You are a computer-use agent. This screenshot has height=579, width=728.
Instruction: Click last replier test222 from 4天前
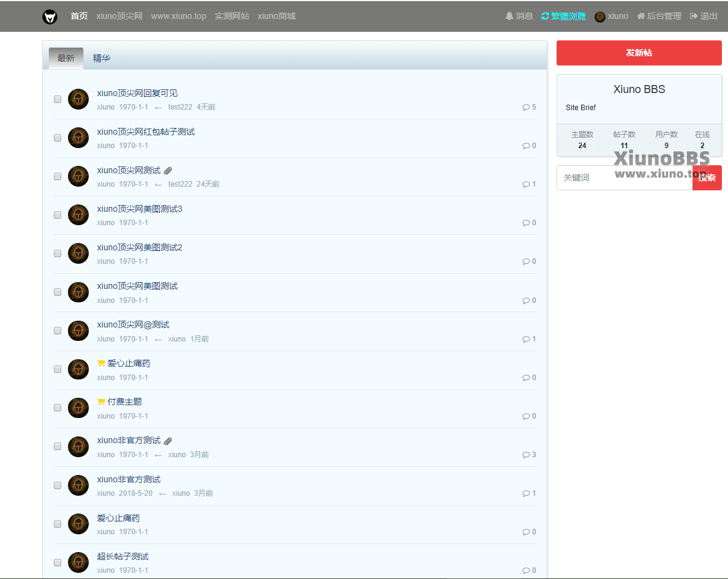pyautogui.click(x=180, y=107)
